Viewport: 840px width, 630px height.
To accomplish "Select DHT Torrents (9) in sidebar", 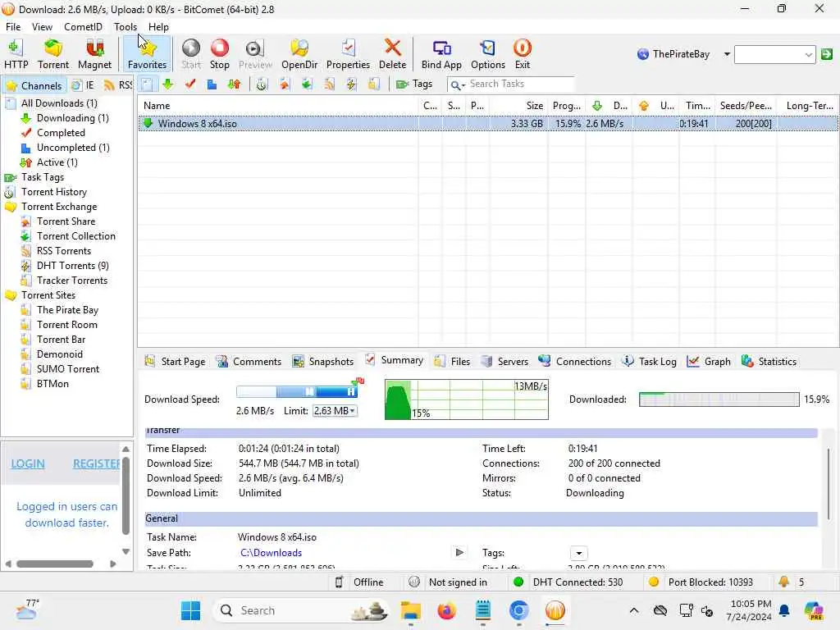I will (x=72, y=266).
